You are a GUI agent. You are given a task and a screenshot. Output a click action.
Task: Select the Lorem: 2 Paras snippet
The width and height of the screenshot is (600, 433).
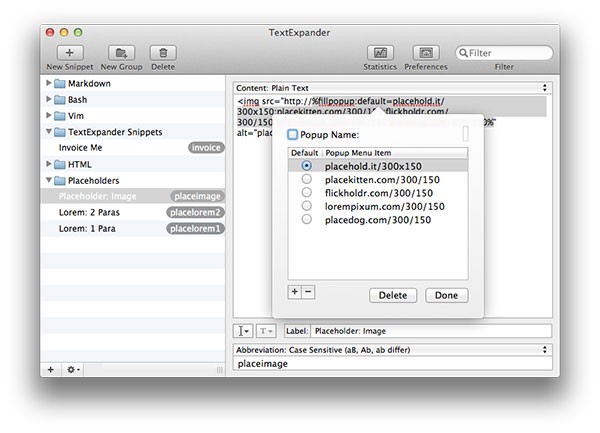(133, 212)
